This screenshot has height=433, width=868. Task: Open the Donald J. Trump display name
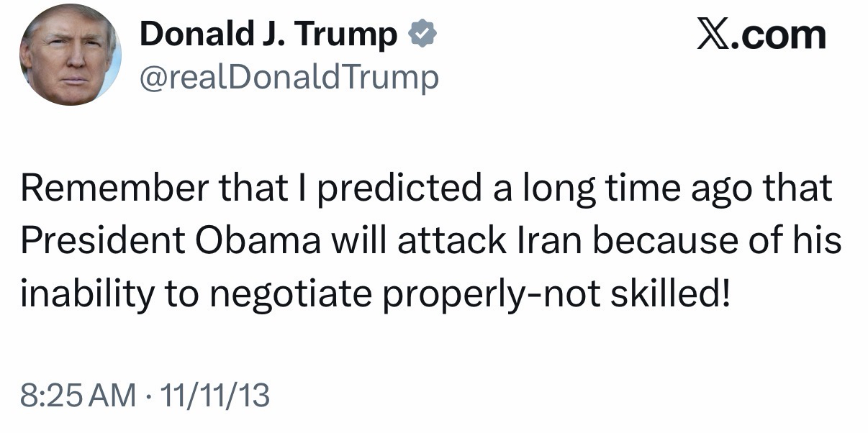pos(268,35)
